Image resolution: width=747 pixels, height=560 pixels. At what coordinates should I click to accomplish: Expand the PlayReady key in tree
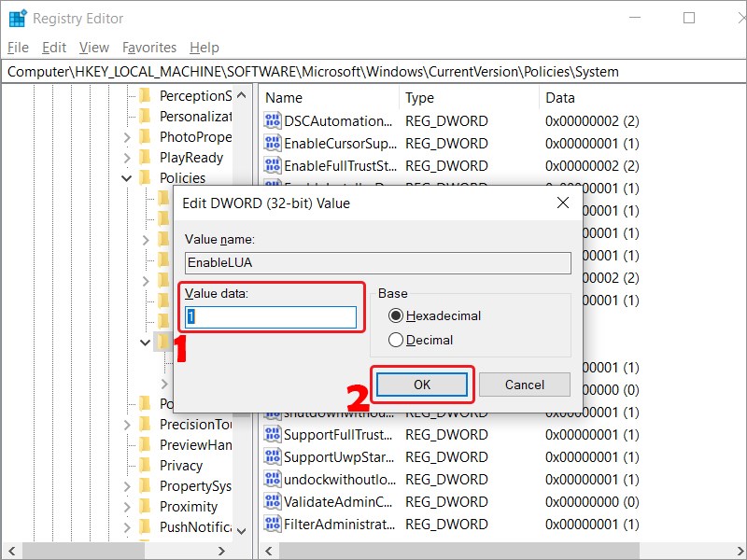[x=127, y=158]
